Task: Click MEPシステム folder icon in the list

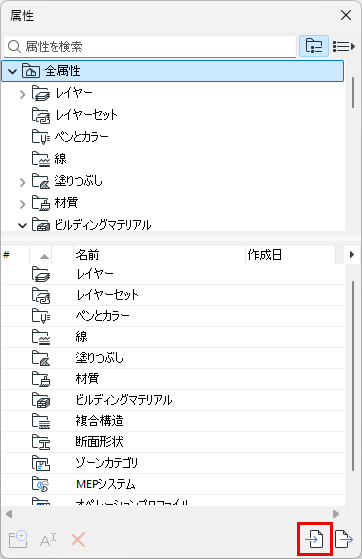Action: pyautogui.click(x=41, y=484)
